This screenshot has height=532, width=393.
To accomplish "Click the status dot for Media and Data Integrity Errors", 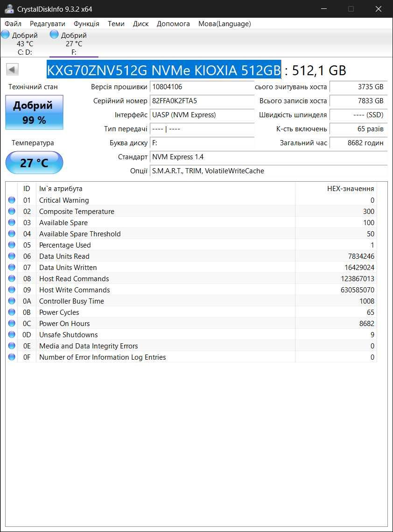I will click(12, 345).
